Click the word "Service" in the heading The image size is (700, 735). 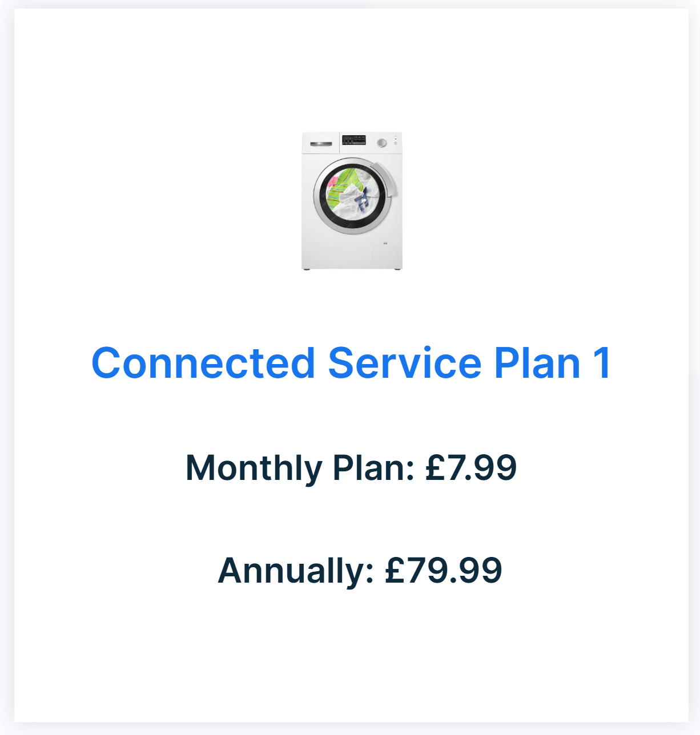point(405,364)
